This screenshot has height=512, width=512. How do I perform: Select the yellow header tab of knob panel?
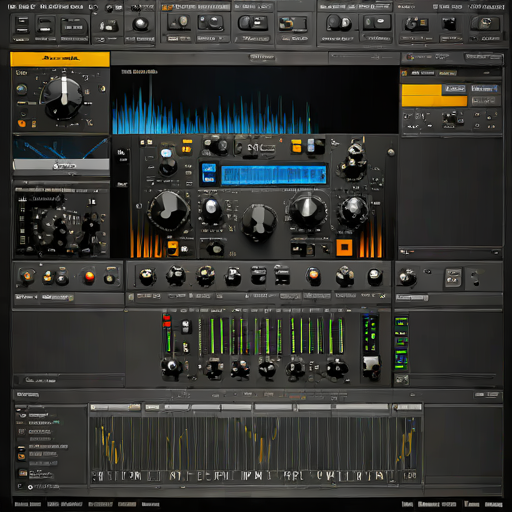pos(60,59)
